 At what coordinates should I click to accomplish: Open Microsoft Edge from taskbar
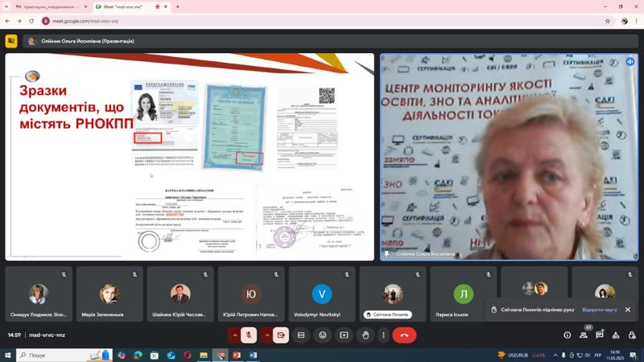tap(138, 355)
